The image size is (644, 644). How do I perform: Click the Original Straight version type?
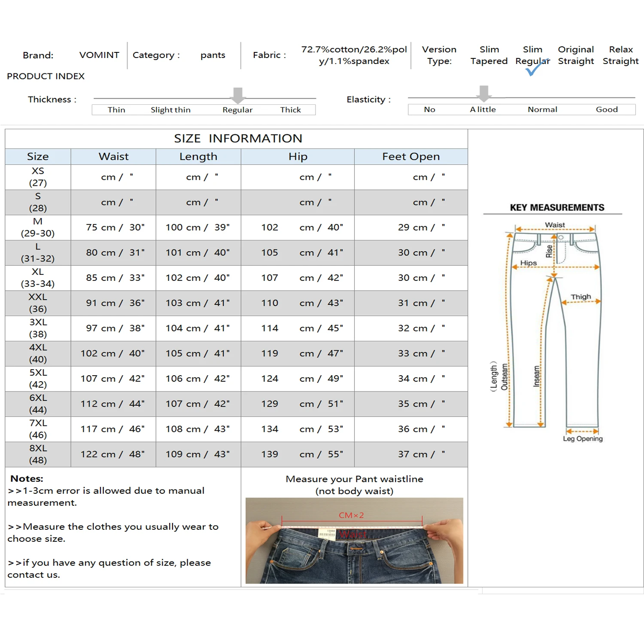[576, 55]
